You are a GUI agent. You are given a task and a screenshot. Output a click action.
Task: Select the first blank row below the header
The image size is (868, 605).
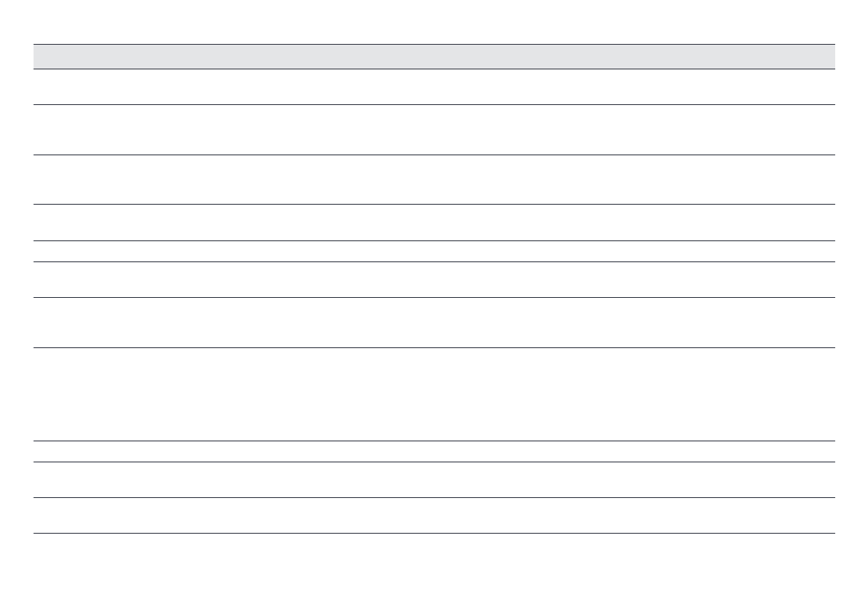(x=434, y=87)
